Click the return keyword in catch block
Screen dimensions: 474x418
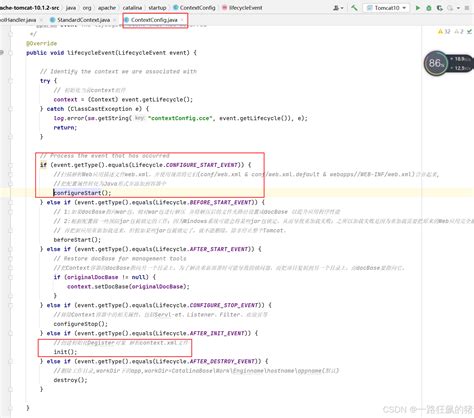coord(65,127)
